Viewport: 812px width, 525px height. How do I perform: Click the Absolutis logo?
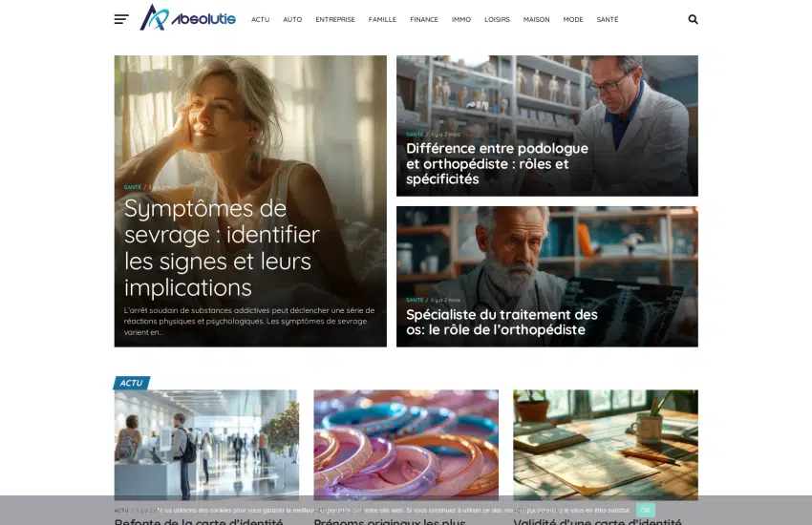188,17
